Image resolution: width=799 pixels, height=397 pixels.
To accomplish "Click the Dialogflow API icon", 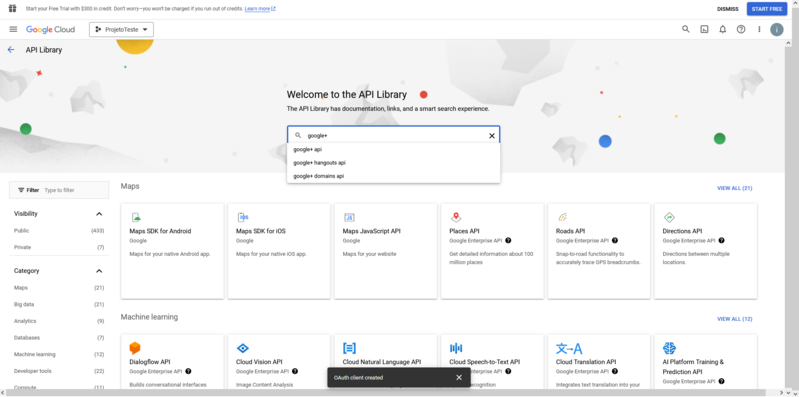I will point(135,349).
